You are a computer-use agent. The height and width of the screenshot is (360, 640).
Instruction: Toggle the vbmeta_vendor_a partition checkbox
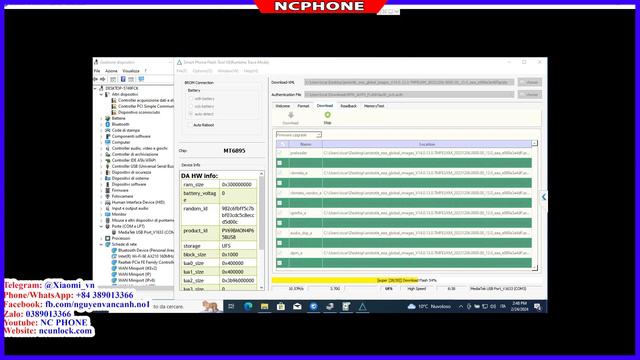point(280,193)
